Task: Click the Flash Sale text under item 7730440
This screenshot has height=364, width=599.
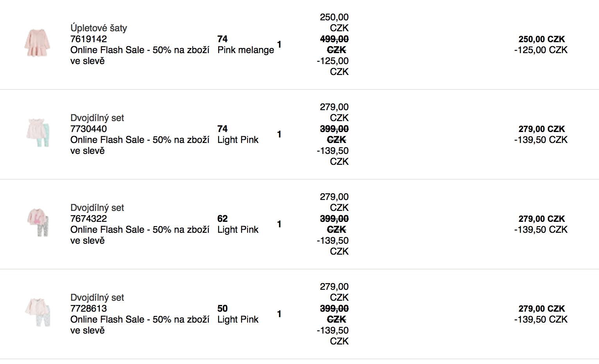Action: coord(140,140)
